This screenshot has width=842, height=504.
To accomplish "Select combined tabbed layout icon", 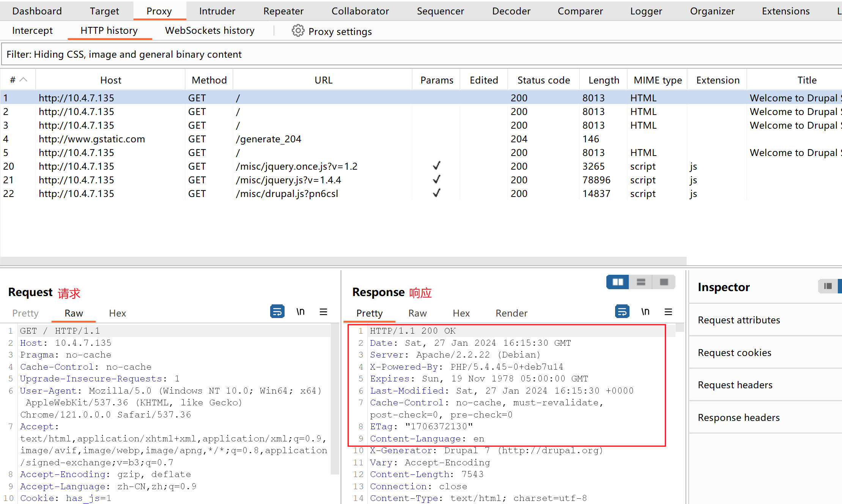I will click(x=664, y=282).
